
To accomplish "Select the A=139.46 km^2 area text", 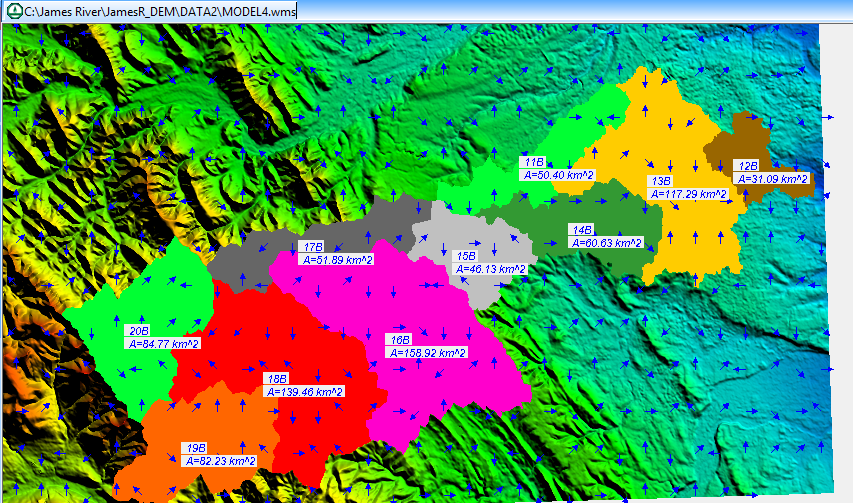I will click(304, 392).
